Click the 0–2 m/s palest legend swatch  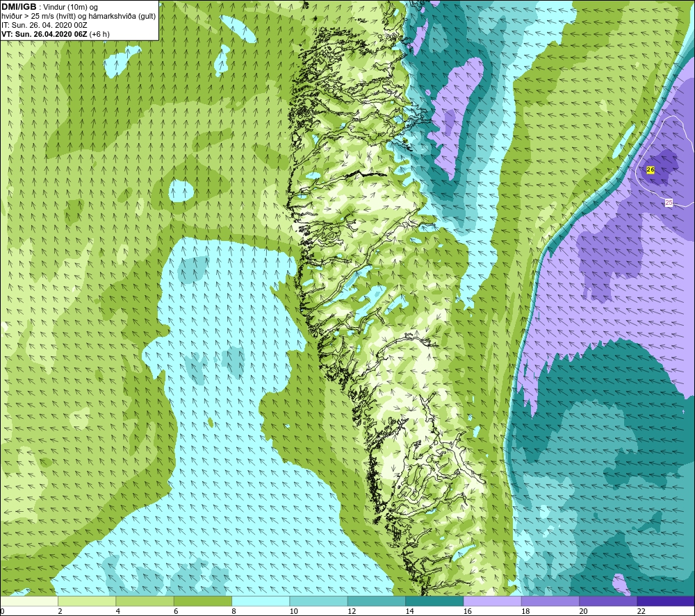click(29, 601)
